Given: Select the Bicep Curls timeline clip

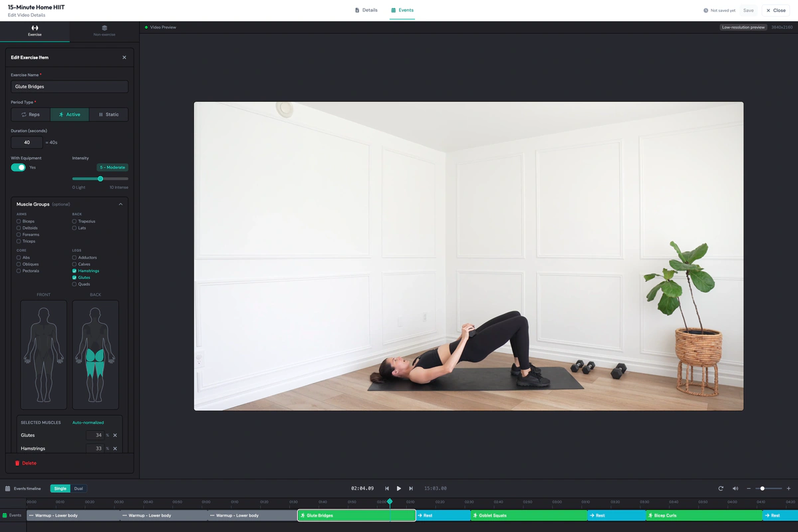Looking at the screenshot, I should click(x=704, y=515).
